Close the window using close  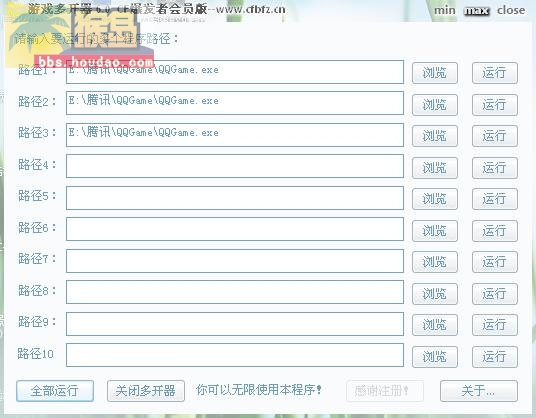pos(511,10)
